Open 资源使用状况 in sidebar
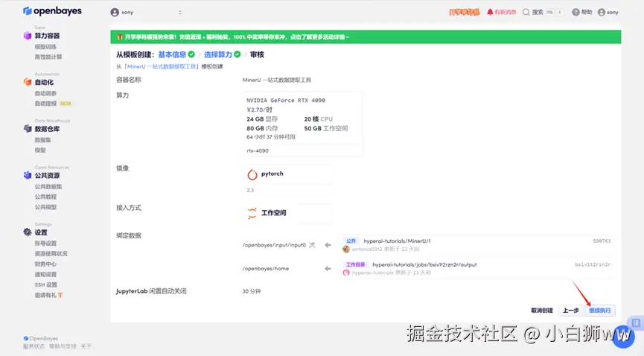Image resolution: width=644 pixels, height=356 pixels. point(51,254)
